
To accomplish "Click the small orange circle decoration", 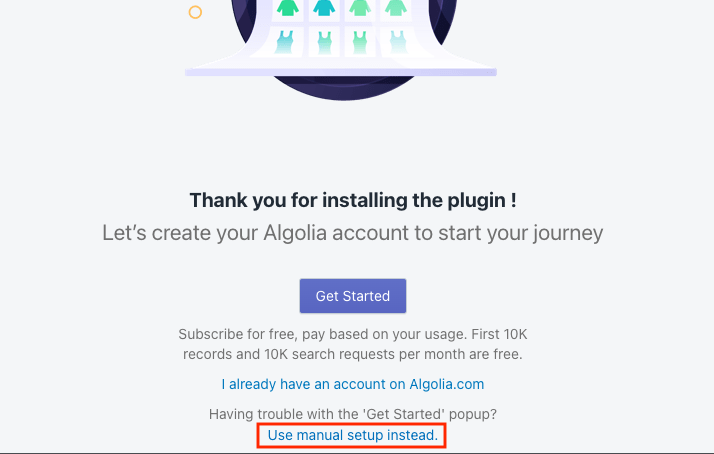I will [195, 12].
